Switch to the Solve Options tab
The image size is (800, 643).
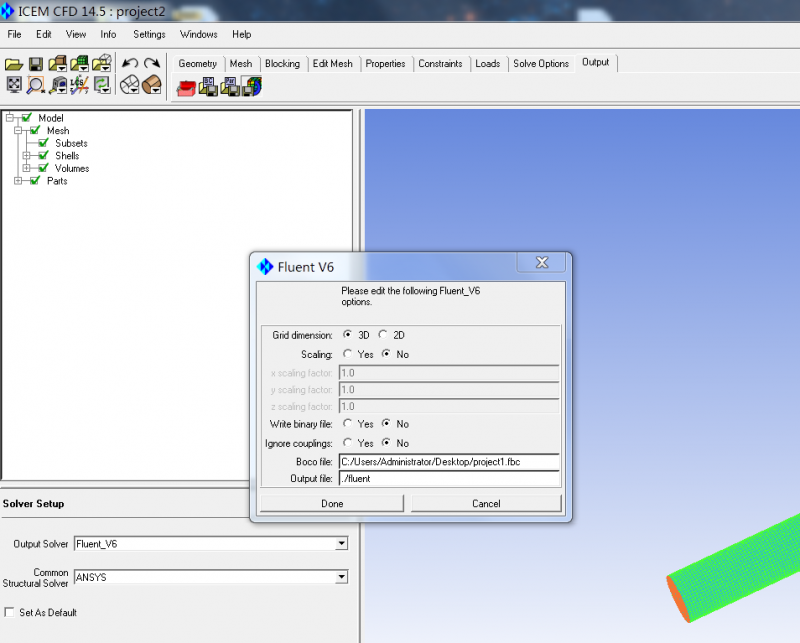541,64
